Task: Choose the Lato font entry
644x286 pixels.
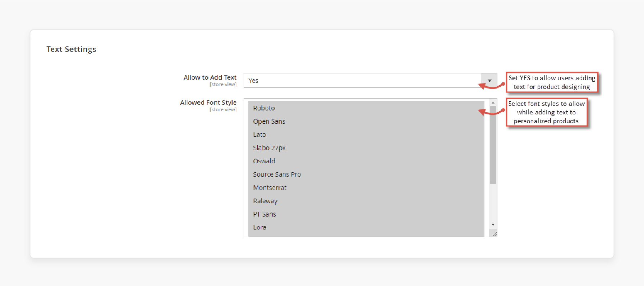Action: click(x=366, y=135)
